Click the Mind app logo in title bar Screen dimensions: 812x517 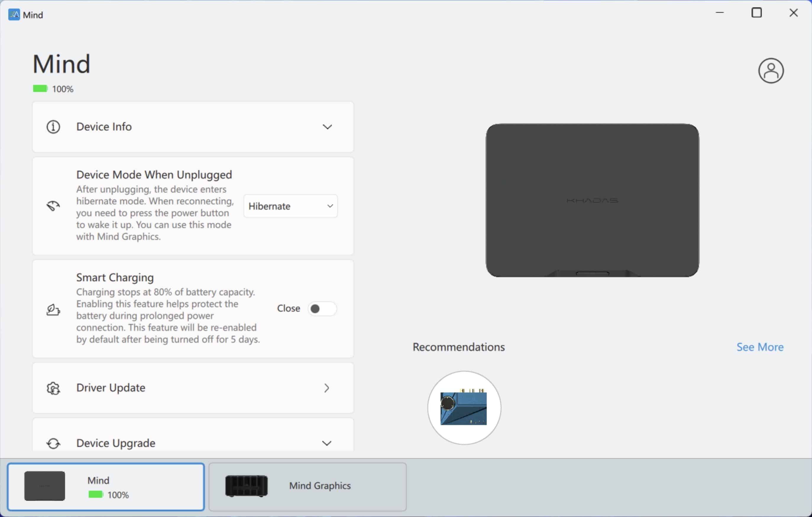tap(14, 15)
